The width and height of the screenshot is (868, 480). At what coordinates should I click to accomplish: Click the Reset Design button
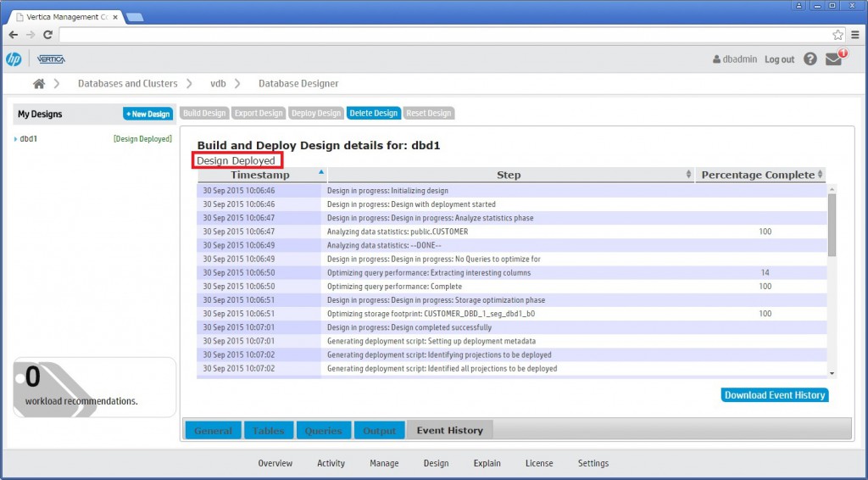click(428, 113)
